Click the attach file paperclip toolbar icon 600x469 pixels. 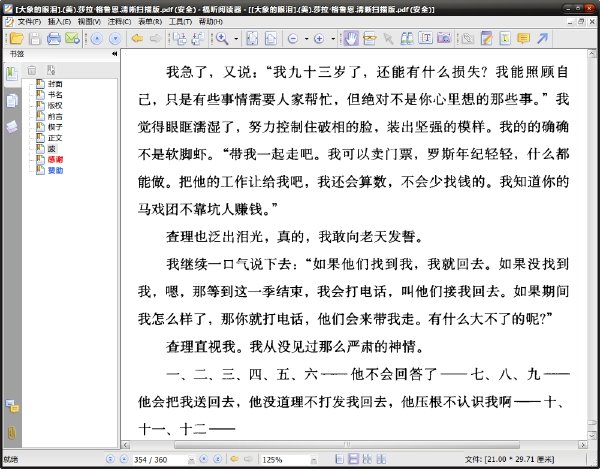[x=467, y=39]
